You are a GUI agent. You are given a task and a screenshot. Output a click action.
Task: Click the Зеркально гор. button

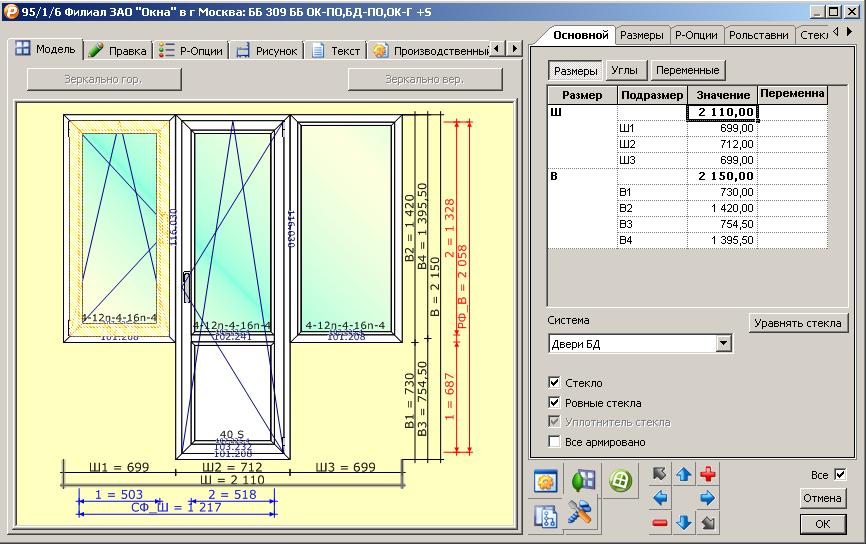[x=104, y=80]
